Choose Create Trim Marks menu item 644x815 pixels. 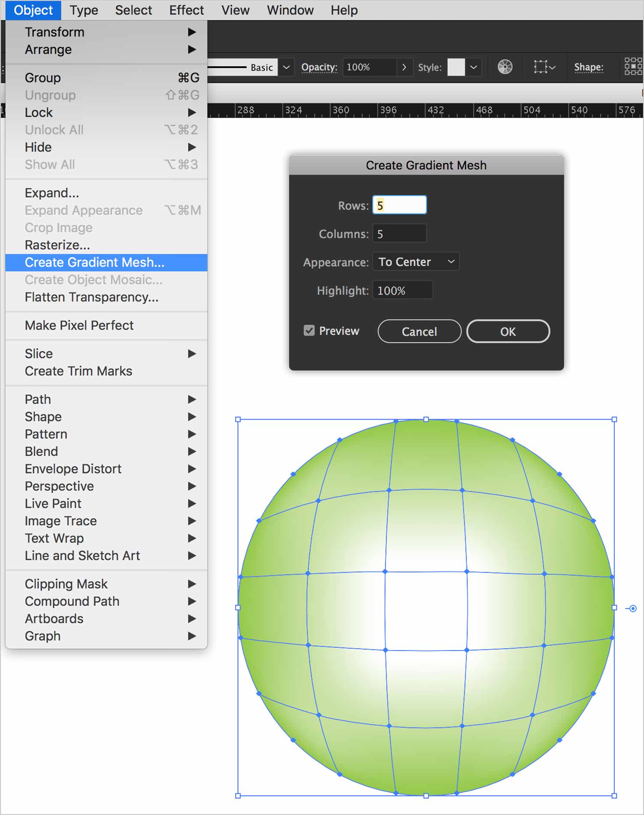106,371
